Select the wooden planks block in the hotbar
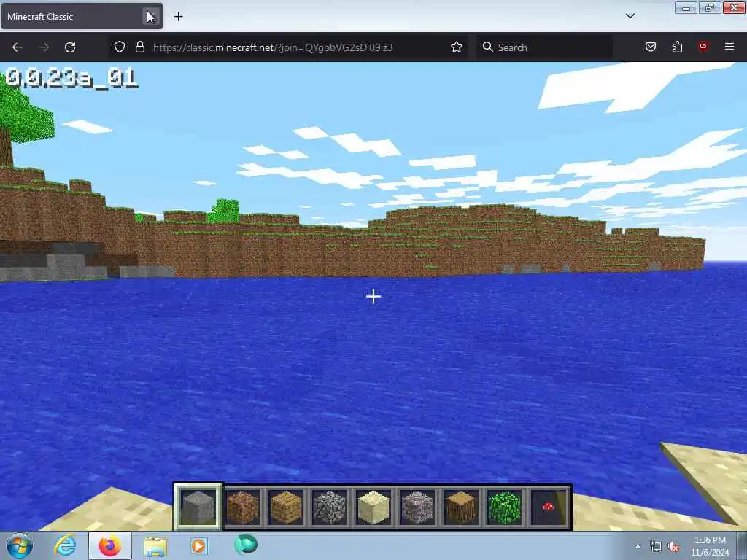The height and width of the screenshot is (560, 747). pos(286,507)
